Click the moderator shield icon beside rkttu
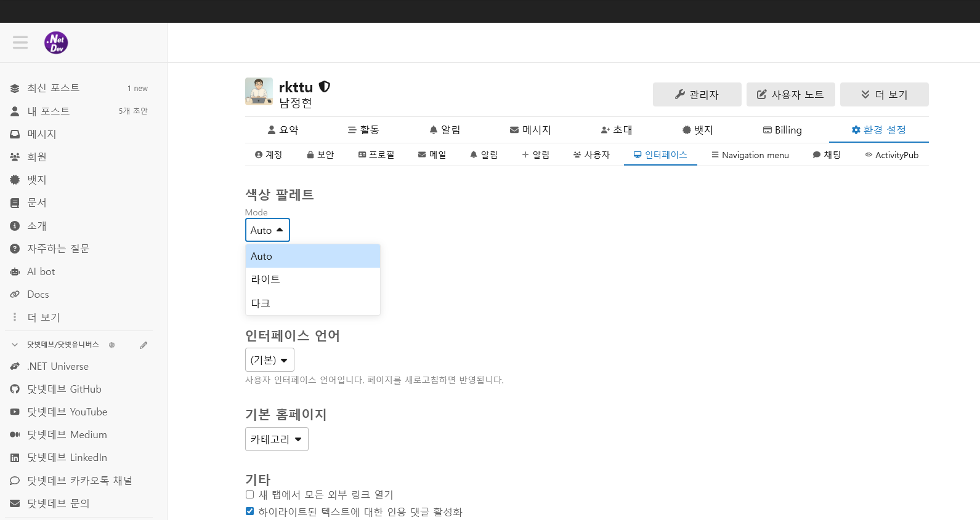 point(325,87)
